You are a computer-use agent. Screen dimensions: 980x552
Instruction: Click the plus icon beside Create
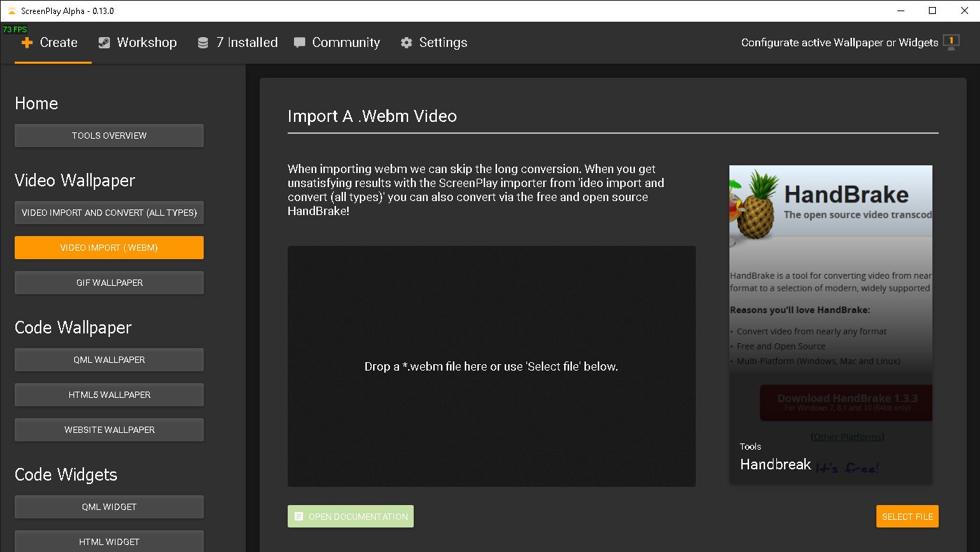[x=27, y=43]
